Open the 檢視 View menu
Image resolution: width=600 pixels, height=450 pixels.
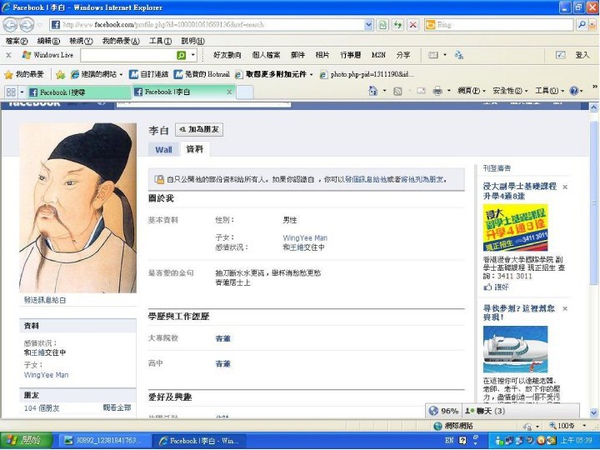click(81, 41)
